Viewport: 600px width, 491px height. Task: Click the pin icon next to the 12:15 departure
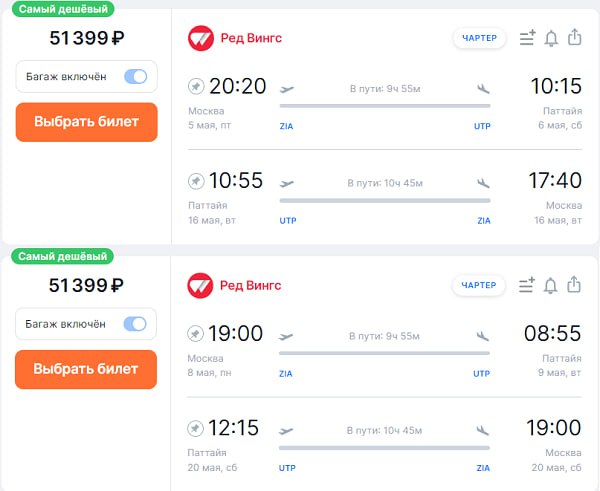pyautogui.click(x=196, y=429)
